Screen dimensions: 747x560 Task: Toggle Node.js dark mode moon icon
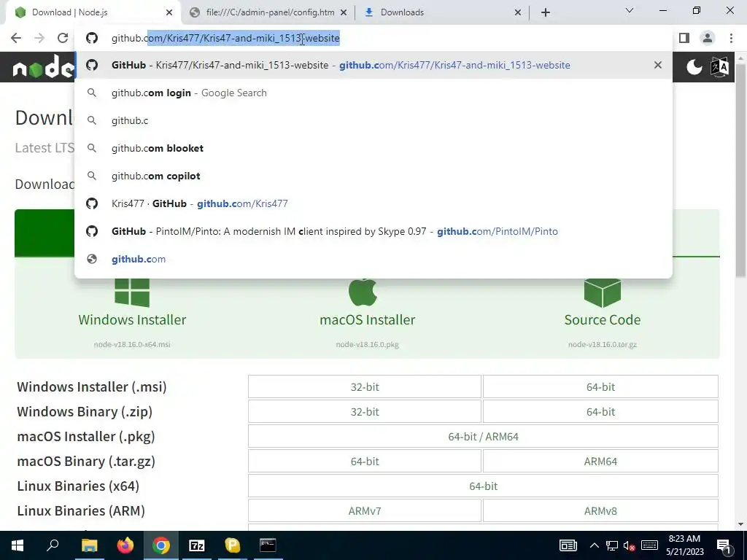click(694, 67)
